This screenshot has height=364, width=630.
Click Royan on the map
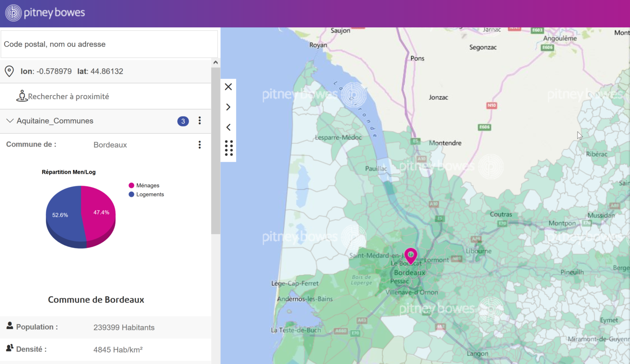click(318, 45)
